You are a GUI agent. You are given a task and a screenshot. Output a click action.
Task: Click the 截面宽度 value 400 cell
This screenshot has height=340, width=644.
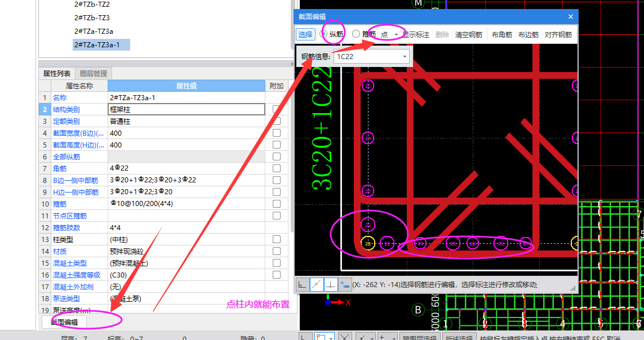tap(186, 133)
